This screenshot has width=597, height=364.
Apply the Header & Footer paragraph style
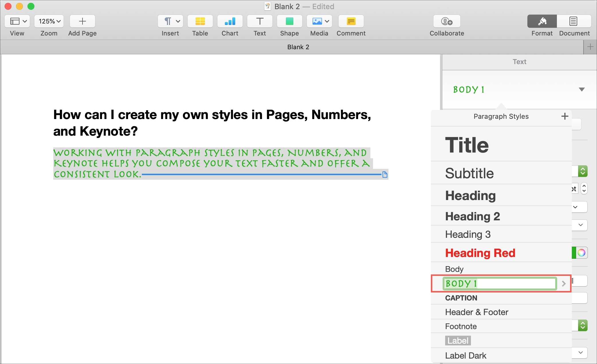click(x=501, y=312)
